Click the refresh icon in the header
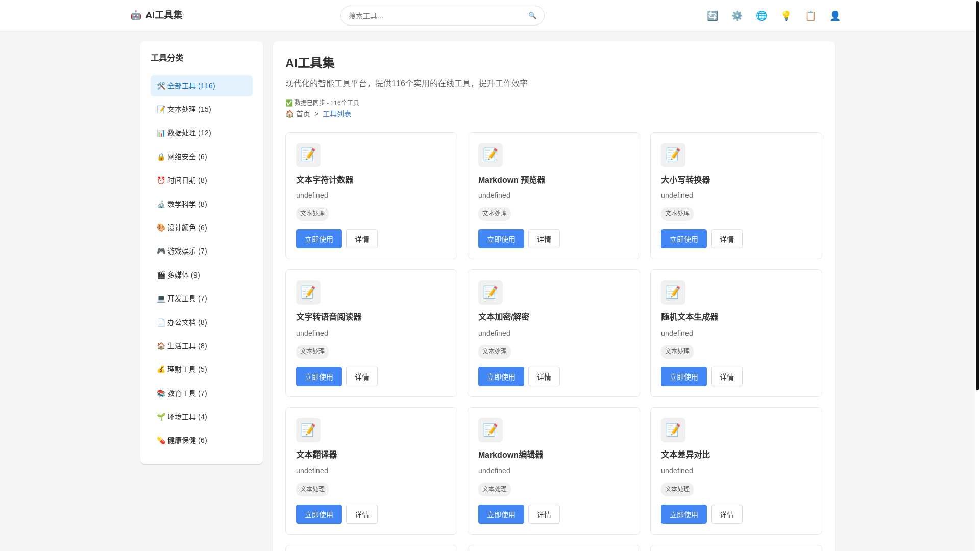This screenshot has height=551, width=980. pos(713,16)
